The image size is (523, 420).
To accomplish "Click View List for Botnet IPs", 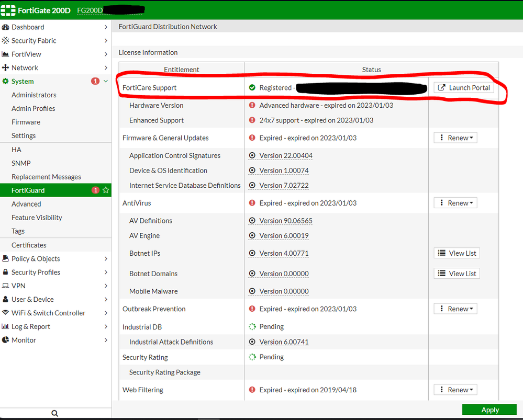I will 457,253.
